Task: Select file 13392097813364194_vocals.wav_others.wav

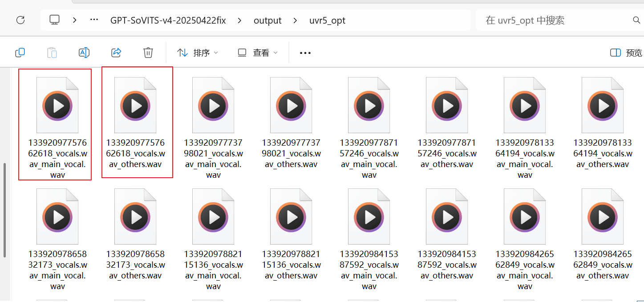Action: [603, 122]
